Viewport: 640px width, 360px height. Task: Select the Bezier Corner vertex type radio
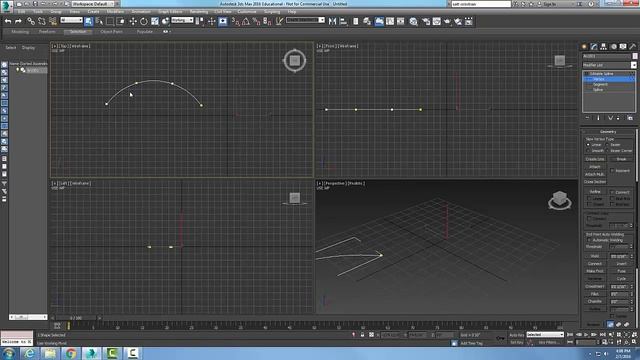coord(608,150)
